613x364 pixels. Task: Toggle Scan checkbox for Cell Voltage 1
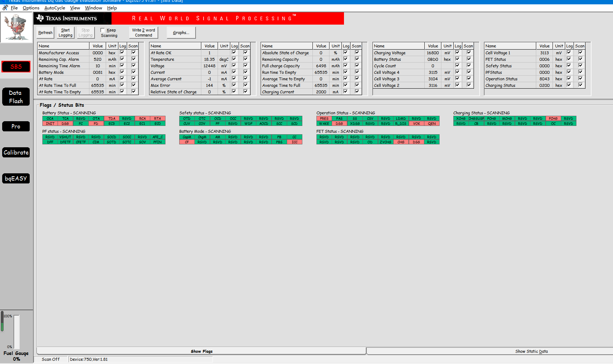tap(580, 52)
